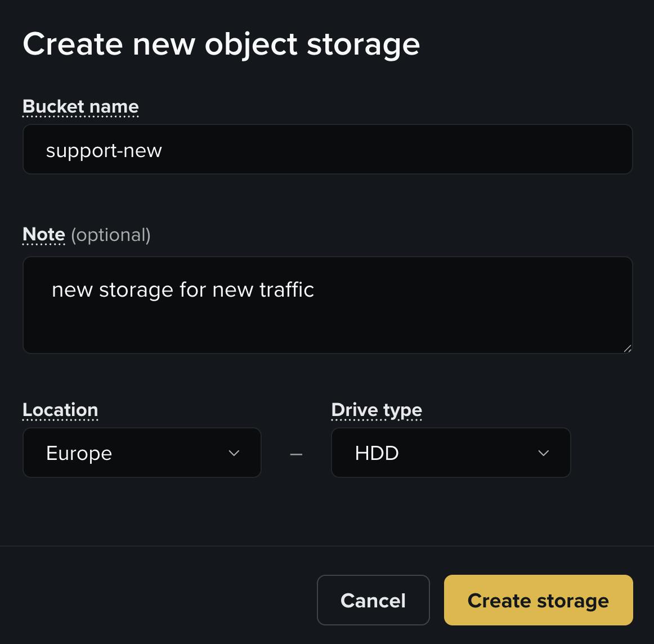
Task: Click the Create storage button
Action: (538, 600)
